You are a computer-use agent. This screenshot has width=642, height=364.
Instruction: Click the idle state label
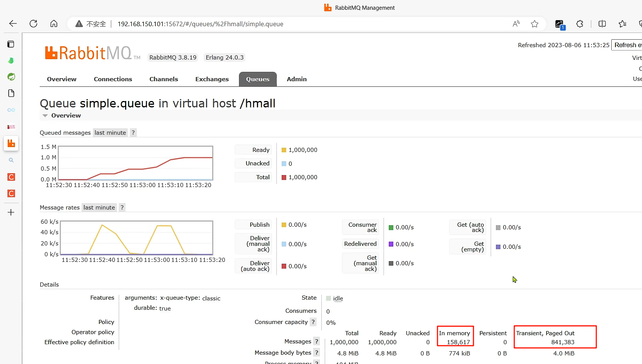coord(338,299)
